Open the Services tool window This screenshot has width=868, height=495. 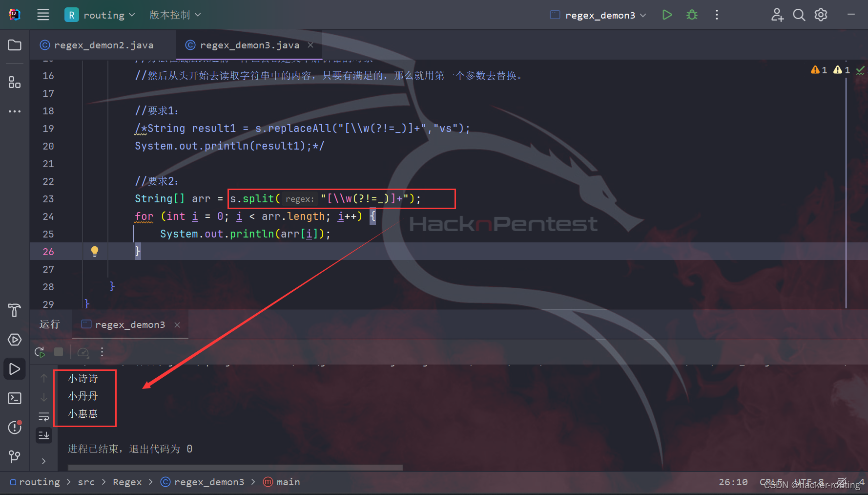pos(15,340)
